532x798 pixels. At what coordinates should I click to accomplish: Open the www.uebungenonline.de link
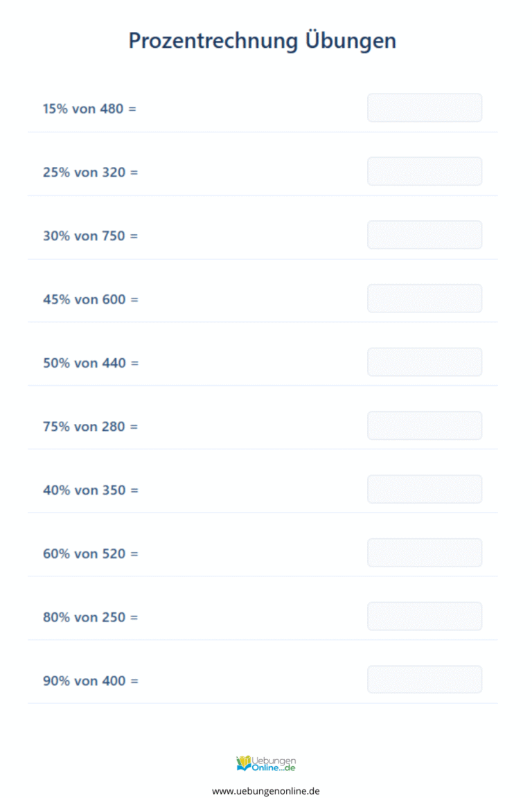266,791
